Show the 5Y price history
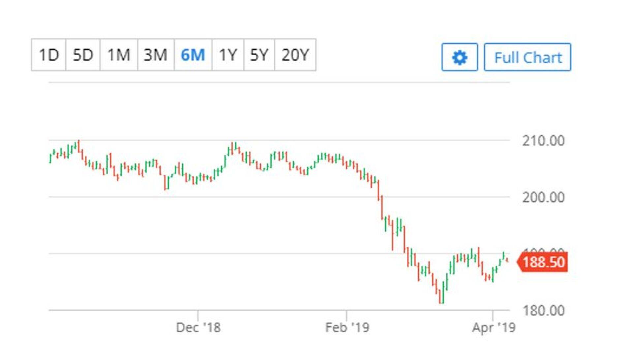 (259, 55)
